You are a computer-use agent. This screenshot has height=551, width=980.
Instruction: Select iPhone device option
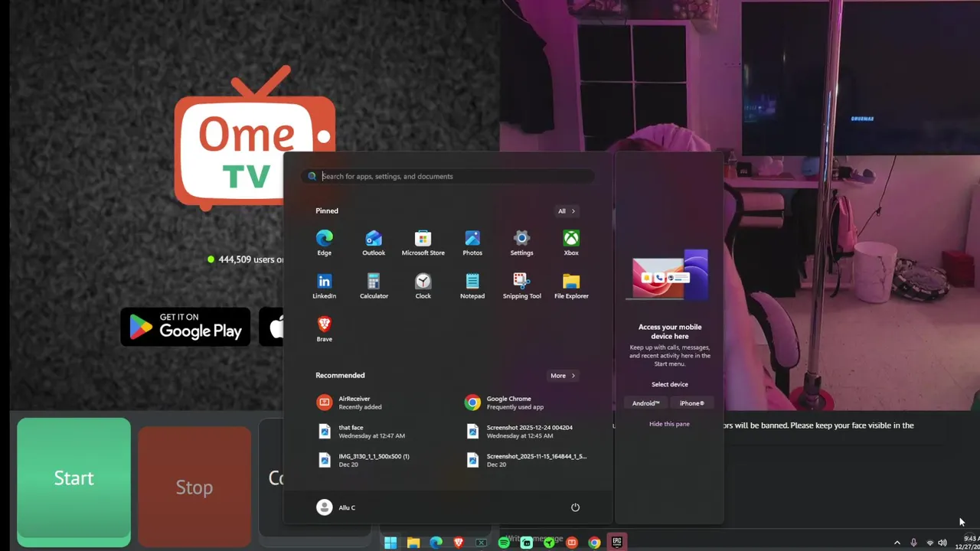pos(691,403)
